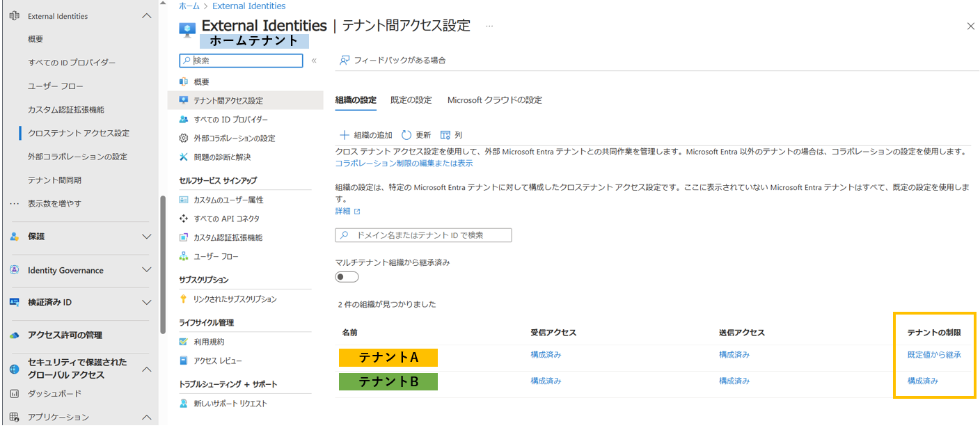
Task: Collapse the resource menu with double chevron
Action: pos(314,61)
